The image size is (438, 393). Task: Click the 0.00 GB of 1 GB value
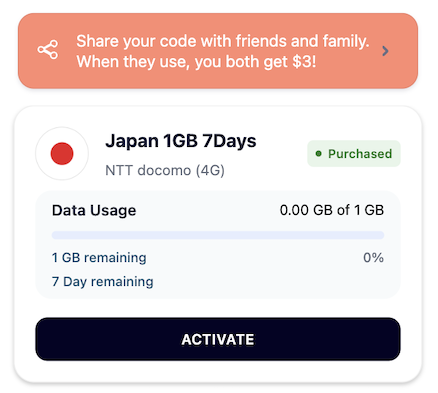(x=332, y=210)
